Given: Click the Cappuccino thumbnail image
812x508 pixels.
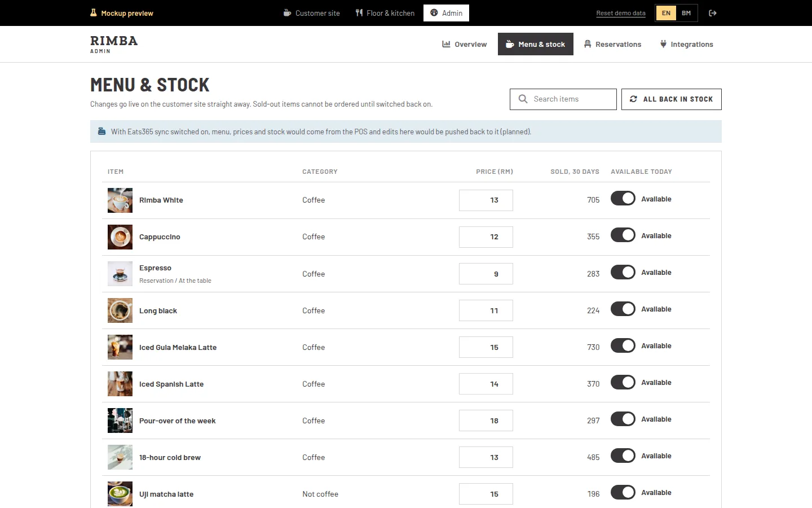Looking at the screenshot, I should tap(120, 237).
